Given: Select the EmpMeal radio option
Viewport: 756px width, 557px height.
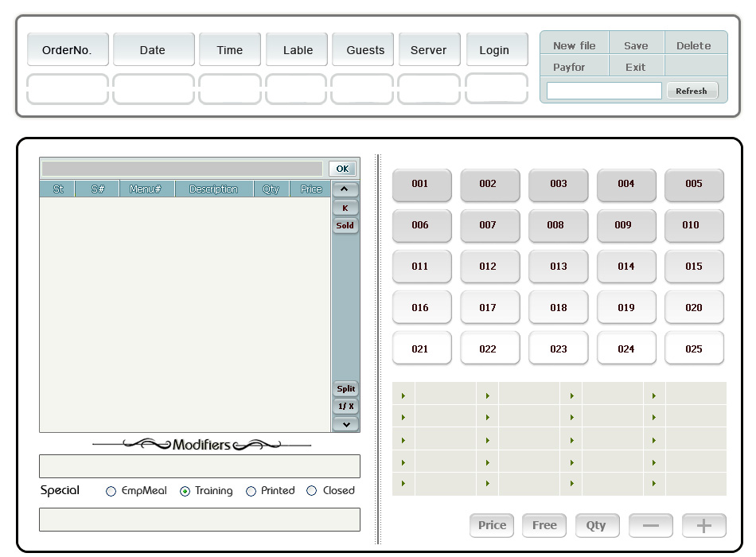Looking at the screenshot, I should tap(111, 492).
